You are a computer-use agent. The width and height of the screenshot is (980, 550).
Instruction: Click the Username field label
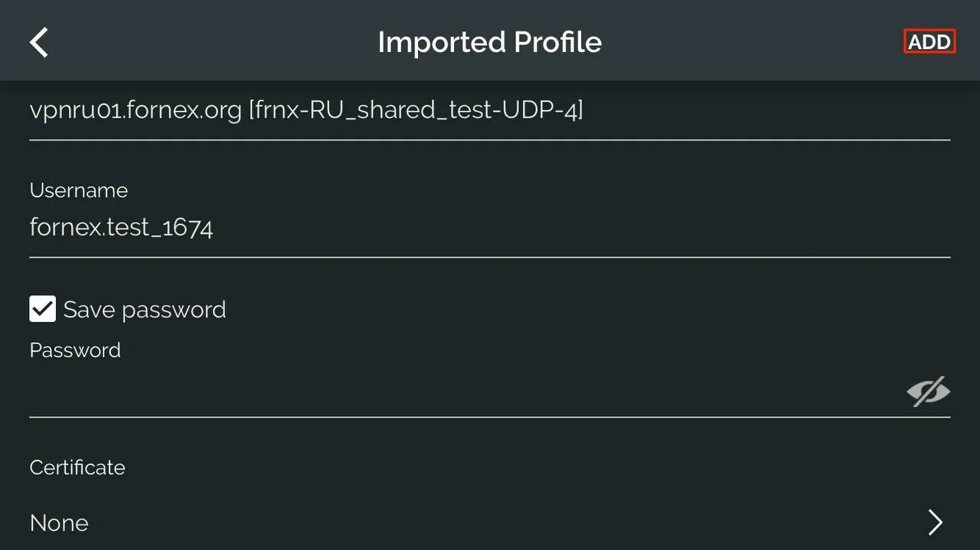click(79, 190)
